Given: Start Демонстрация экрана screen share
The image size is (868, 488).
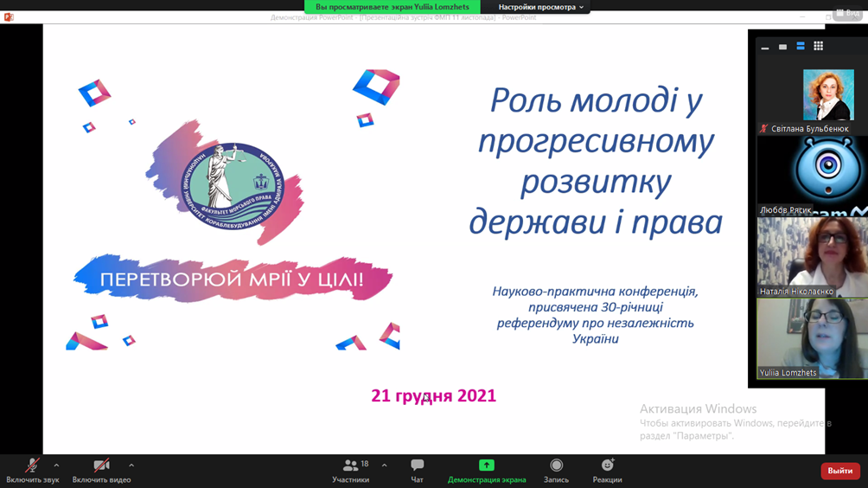Looking at the screenshot, I should (486, 471).
